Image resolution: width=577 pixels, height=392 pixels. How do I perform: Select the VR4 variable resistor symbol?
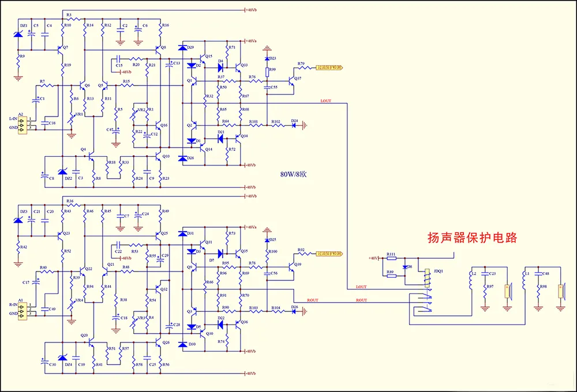[72, 304]
